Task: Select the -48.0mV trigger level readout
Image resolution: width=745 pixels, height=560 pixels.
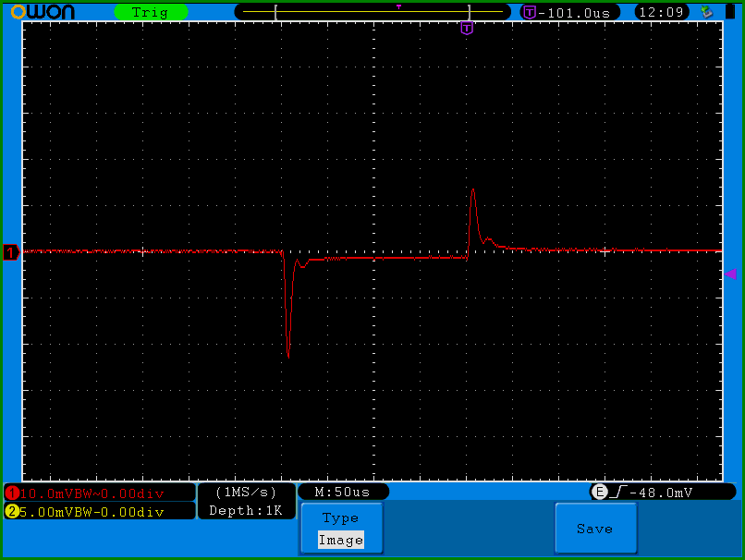Action: 661,493
